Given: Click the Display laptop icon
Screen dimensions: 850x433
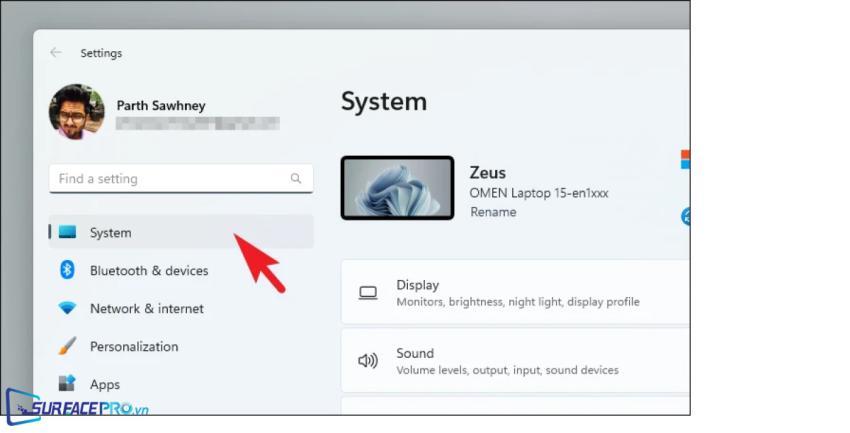Looking at the screenshot, I should tap(368, 293).
